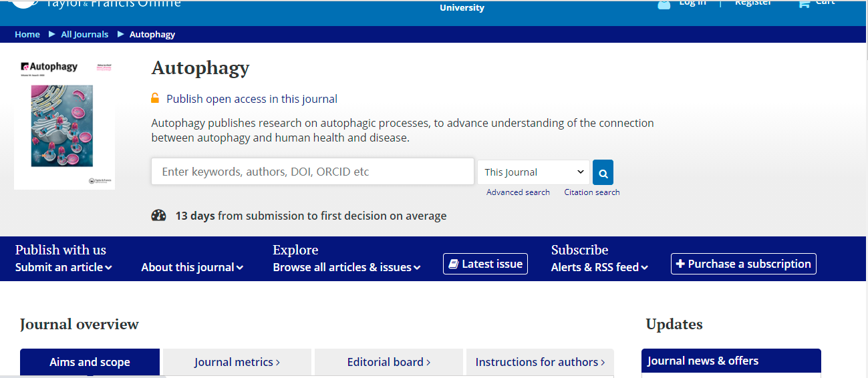Open the Autophagy journal cover thumbnail
Screen dimensions: 868x378
[x=64, y=123]
